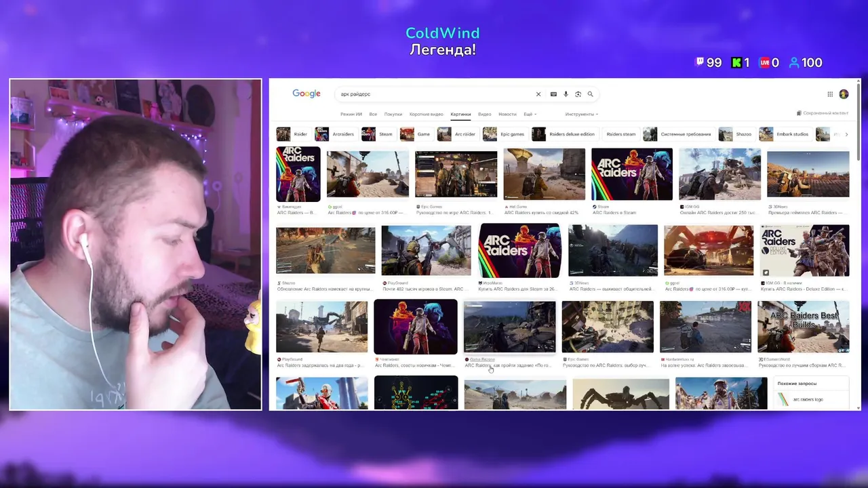Switch to the Режим ИИ tab
868x488 pixels.
tap(351, 114)
